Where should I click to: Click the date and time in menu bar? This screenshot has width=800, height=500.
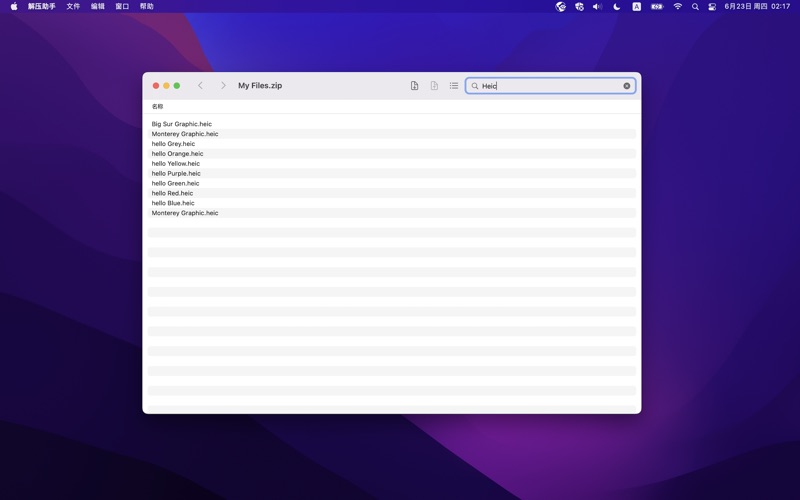click(757, 6)
